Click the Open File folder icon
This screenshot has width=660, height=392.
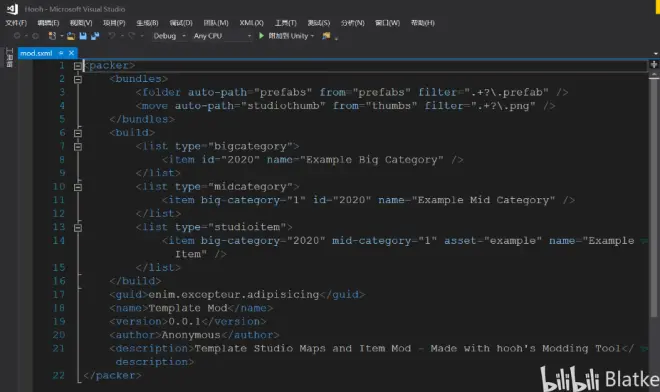(71, 36)
